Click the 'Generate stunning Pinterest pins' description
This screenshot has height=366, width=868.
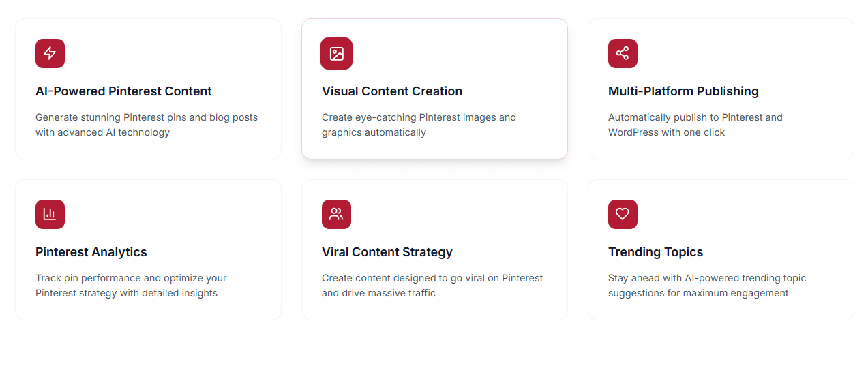[147, 125]
